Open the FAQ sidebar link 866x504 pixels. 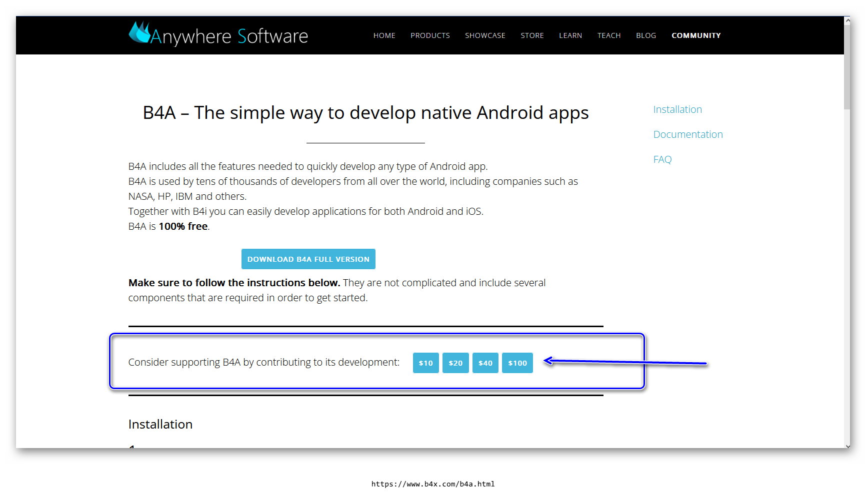click(662, 159)
